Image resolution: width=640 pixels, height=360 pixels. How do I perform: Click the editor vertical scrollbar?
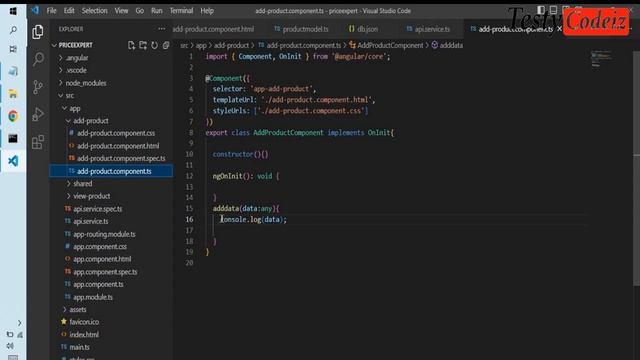[x=636, y=167]
